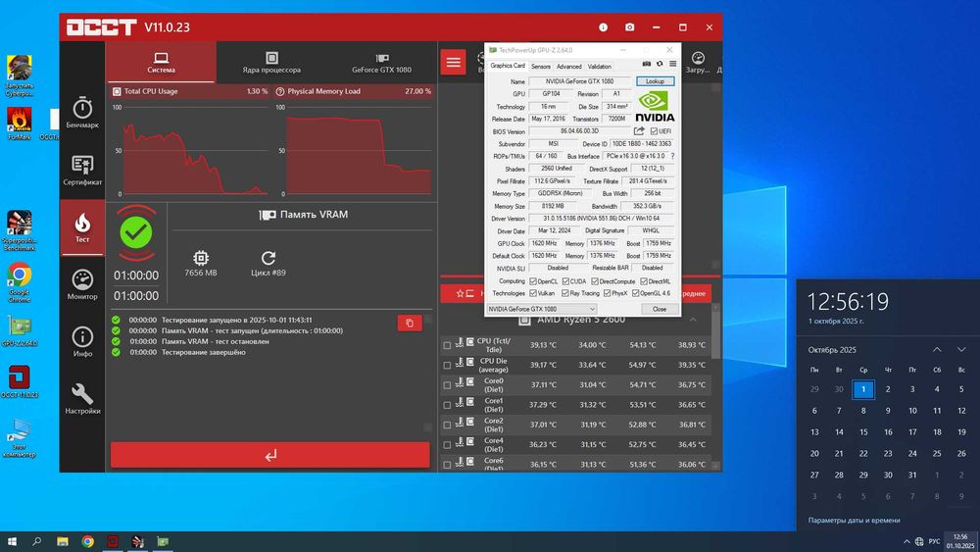The width and height of the screenshot is (980, 552).
Task: Go to previous month in calendar
Action: 937,349
